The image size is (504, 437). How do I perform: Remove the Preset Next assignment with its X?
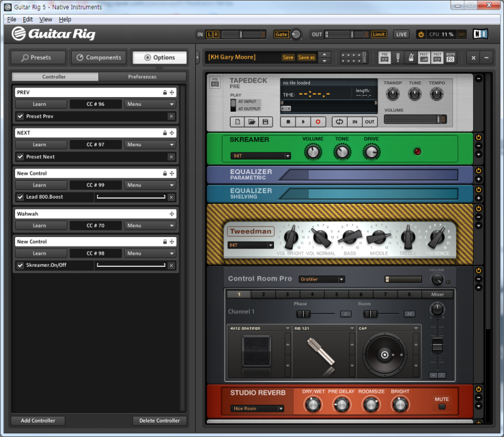coord(171,157)
